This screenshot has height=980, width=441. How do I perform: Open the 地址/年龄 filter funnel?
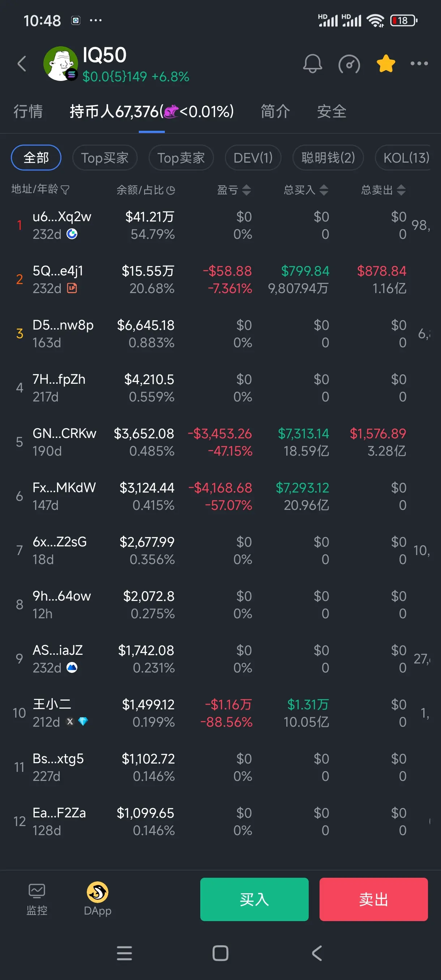[x=65, y=189]
